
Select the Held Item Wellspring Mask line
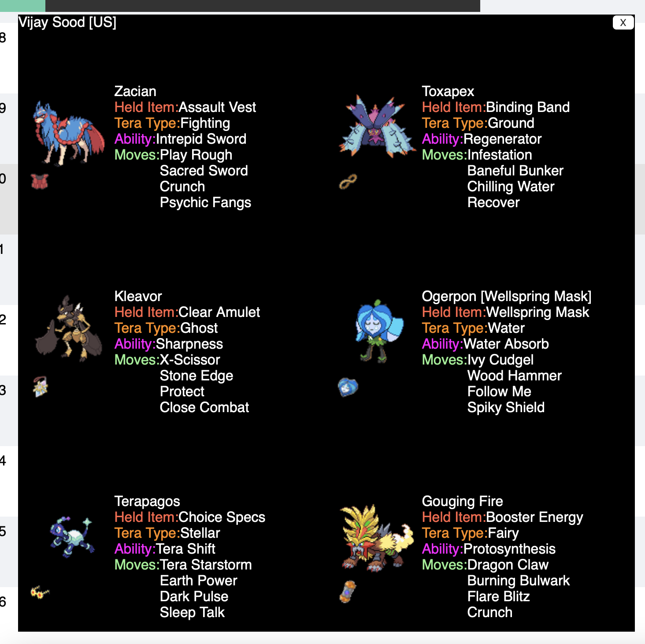505,312
